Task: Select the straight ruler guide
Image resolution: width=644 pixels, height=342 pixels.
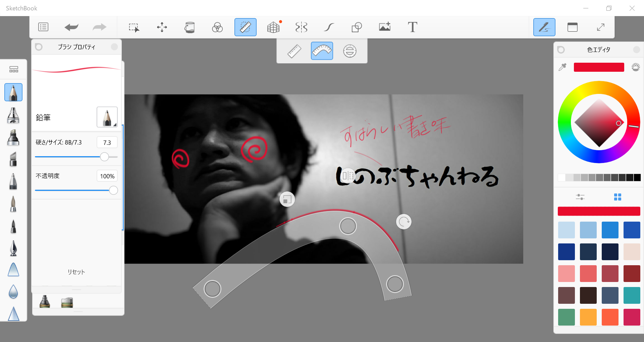Action: 294,51
